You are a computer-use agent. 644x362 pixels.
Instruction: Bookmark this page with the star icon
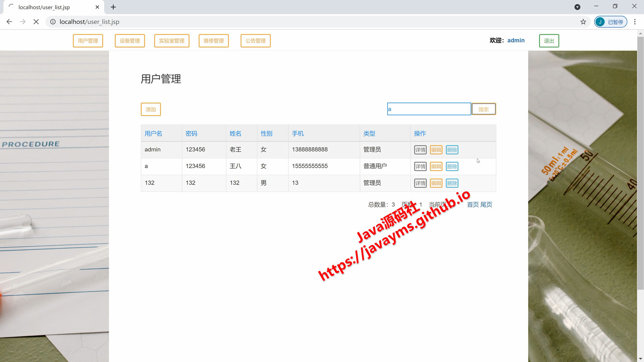pyautogui.click(x=583, y=22)
